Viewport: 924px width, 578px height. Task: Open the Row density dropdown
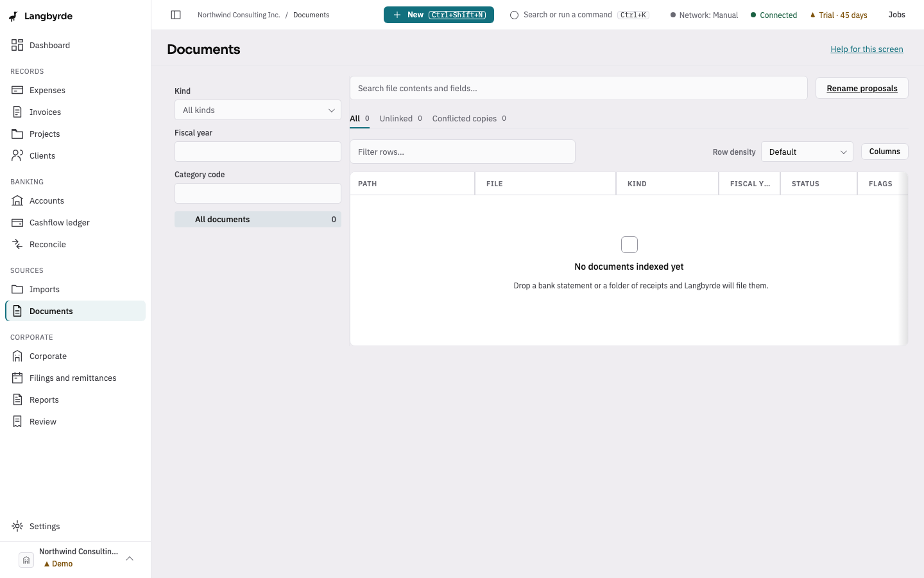click(807, 152)
